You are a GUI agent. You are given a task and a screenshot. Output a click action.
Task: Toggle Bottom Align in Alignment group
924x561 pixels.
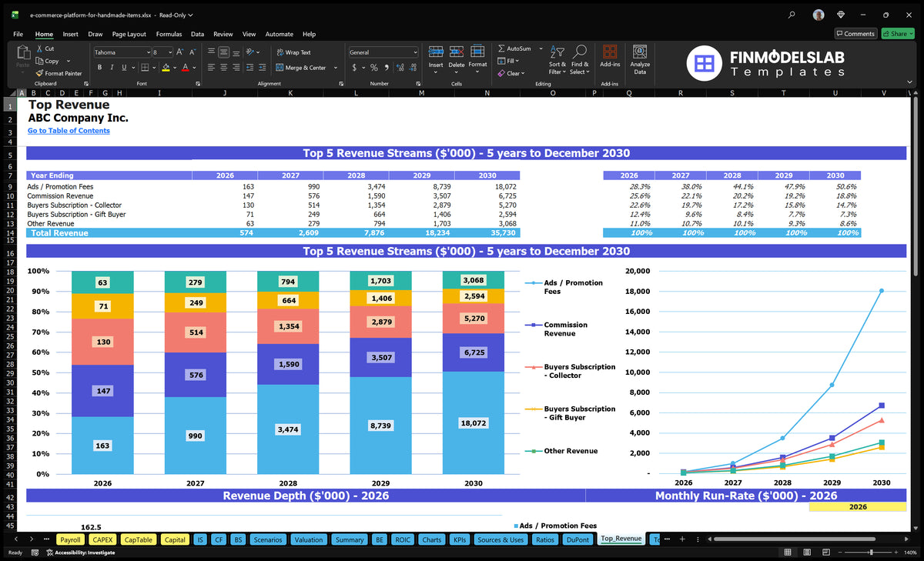click(236, 52)
